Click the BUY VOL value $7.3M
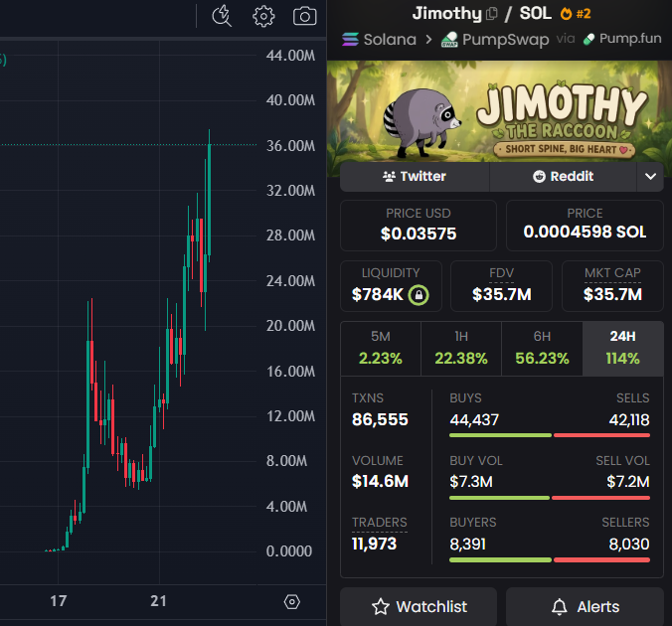The width and height of the screenshot is (672, 626). point(471,482)
